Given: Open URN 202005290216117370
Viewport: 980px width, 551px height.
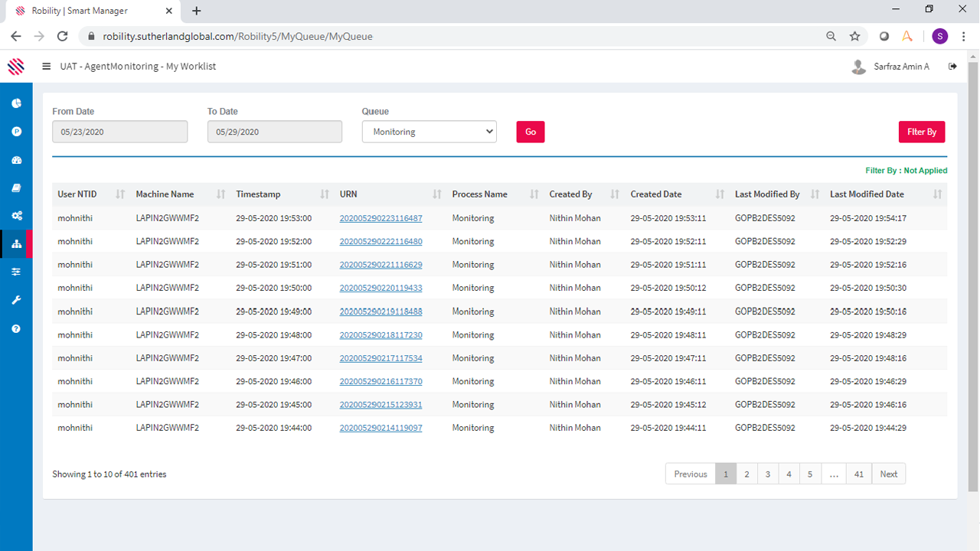Looking at the screenshot, I should click(381, 381).
